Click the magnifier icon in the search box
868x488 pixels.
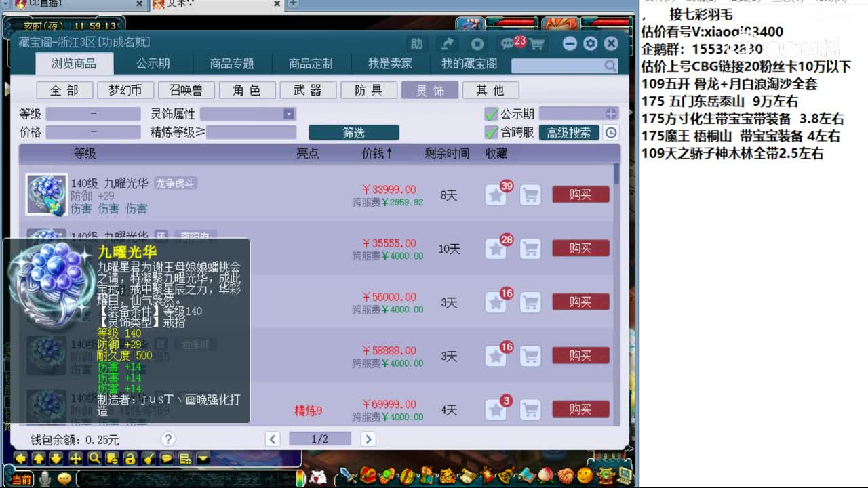point(610,66)
